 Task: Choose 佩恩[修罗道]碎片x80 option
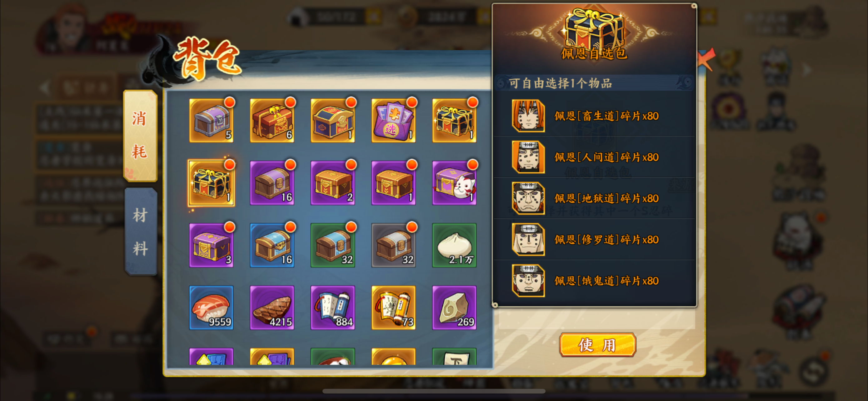click(x=594, y=239)
